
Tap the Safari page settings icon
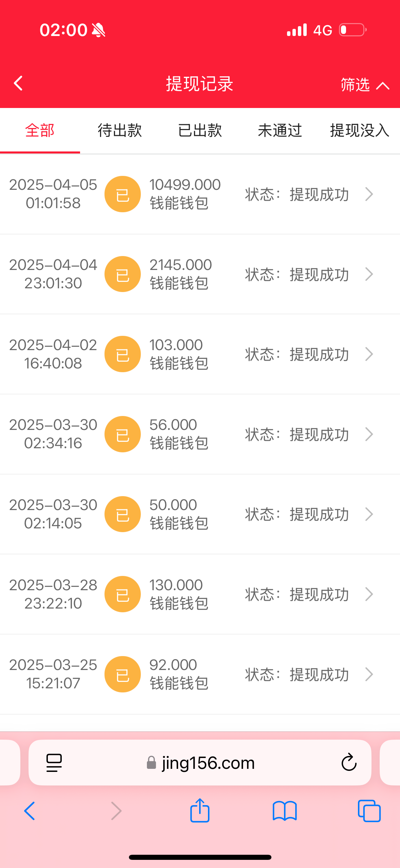tap(54, 763)
